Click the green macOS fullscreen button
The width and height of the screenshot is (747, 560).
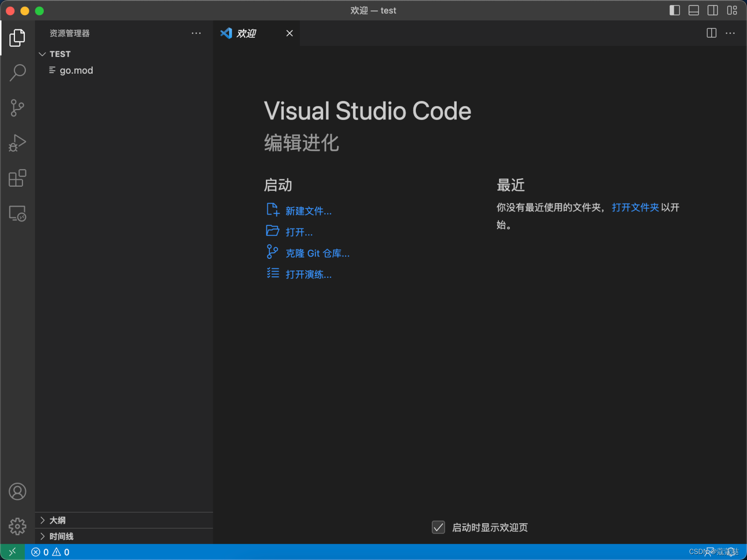[x=39, y=10]
